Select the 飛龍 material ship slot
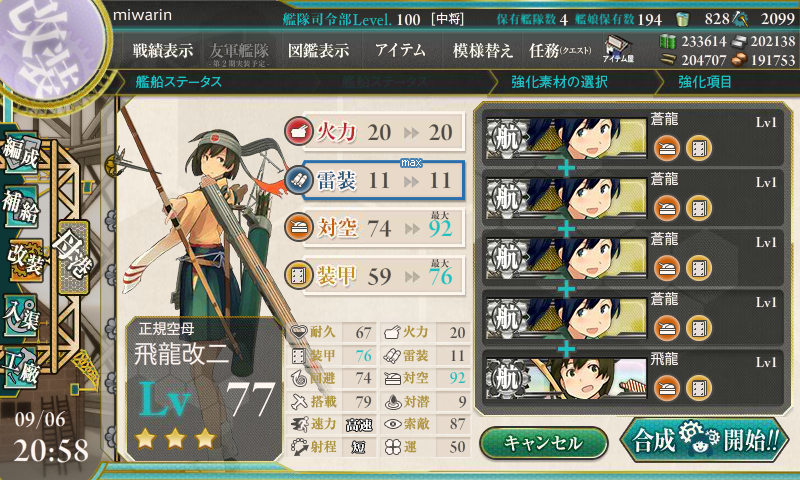Viewport: 800px width, 480px height. [633, 376]
